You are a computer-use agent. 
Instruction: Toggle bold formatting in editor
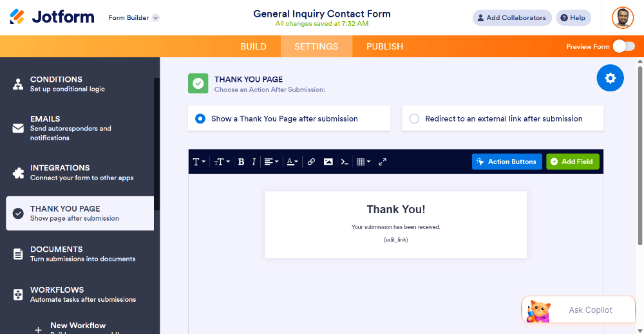tap(241, 162)
